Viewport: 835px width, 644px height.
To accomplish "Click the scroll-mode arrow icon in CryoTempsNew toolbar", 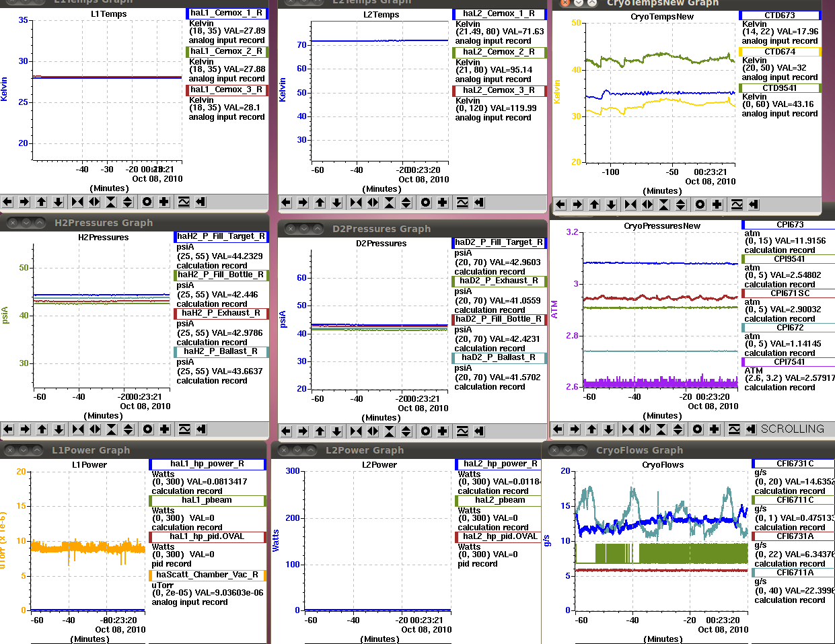I will coord(754,205).
